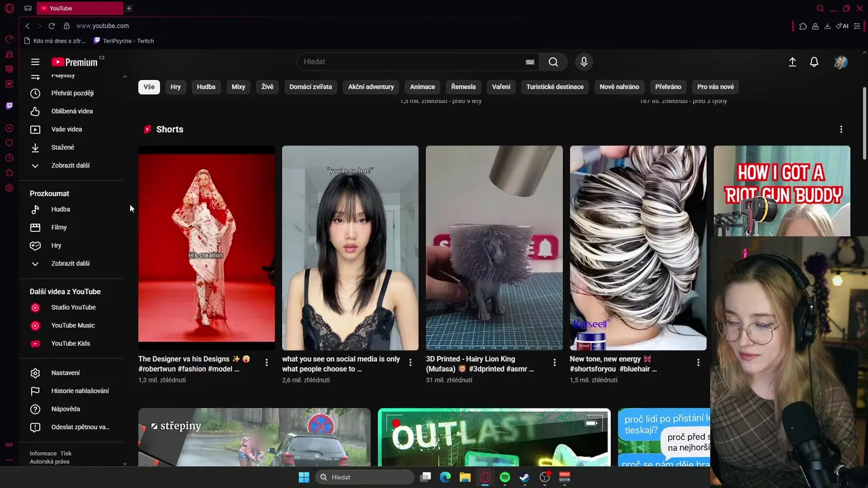
Task: Open Oblíbená videa liked list
Action: (x=72, y=111)
